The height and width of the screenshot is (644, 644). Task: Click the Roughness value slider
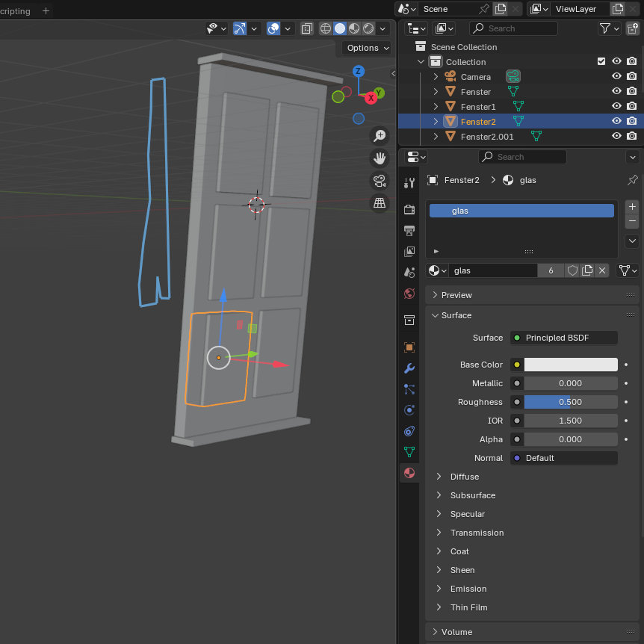coord(571,402)
